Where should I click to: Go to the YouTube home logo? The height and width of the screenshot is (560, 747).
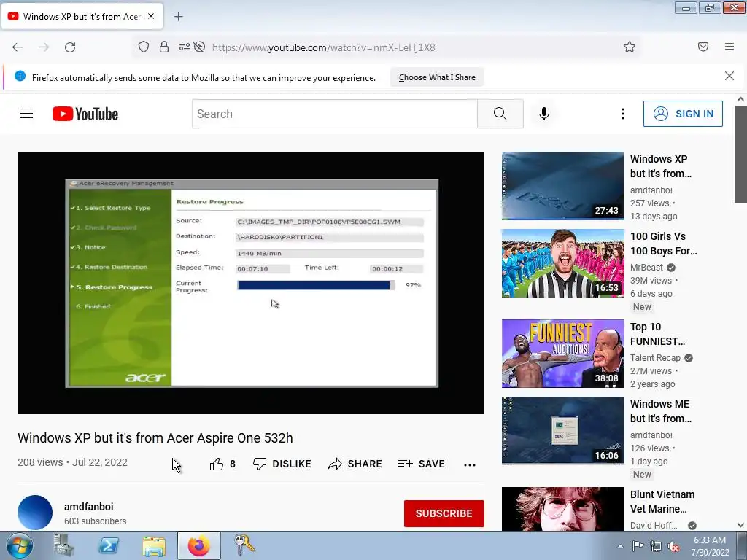(x=85, y=114)
